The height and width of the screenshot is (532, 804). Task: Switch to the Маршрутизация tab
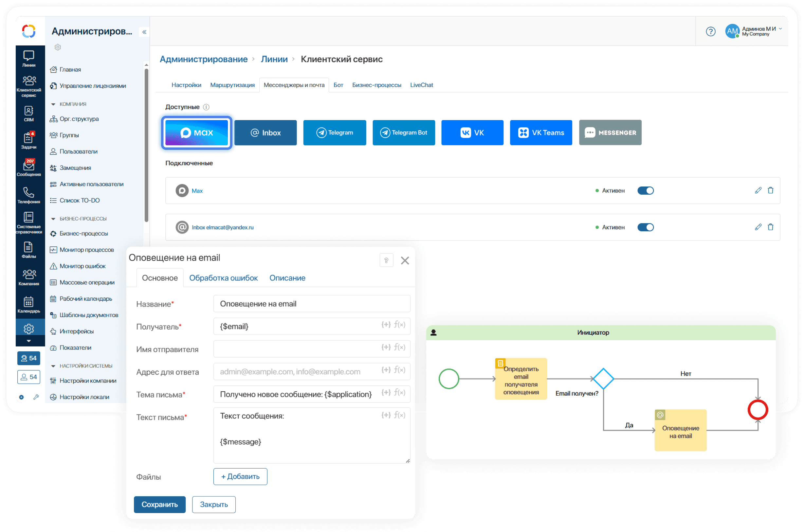232,85
